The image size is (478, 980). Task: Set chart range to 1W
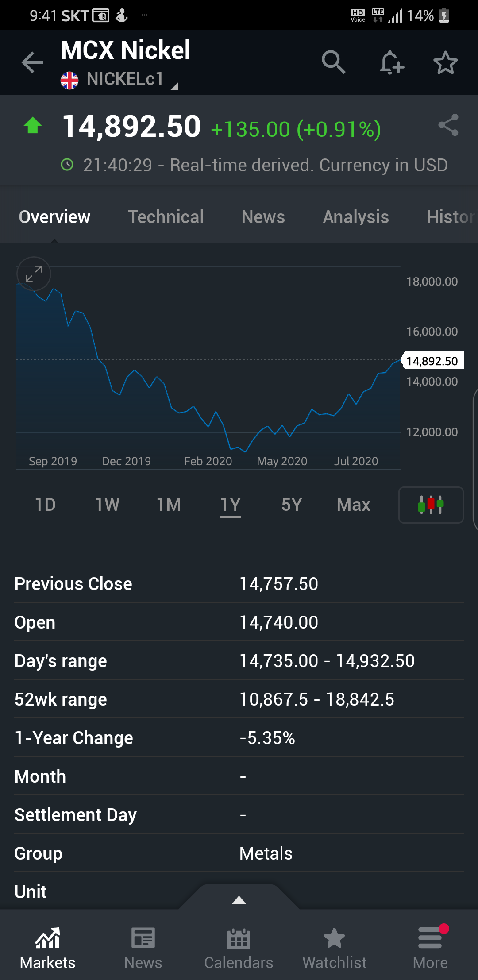point(107,505)
